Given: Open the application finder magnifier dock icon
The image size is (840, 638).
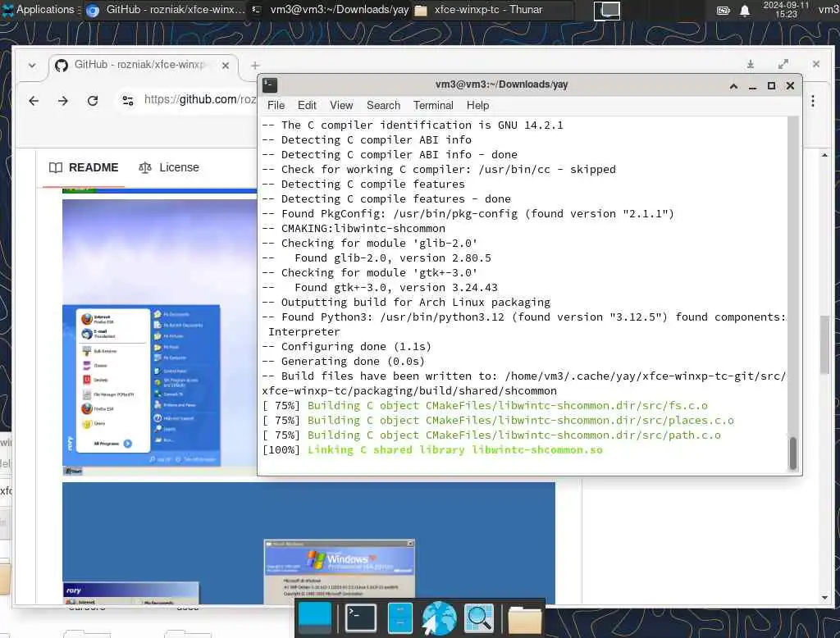Looking at the screenshot, I should 479,617.
